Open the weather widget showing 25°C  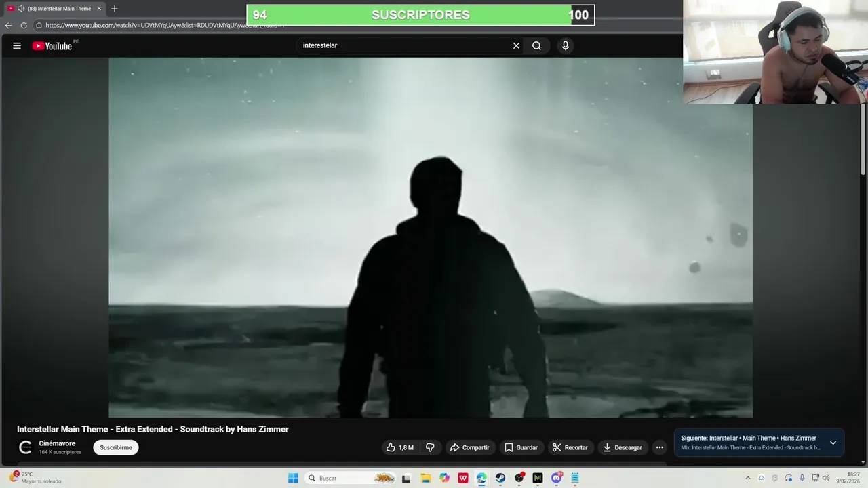click(35, 478)
